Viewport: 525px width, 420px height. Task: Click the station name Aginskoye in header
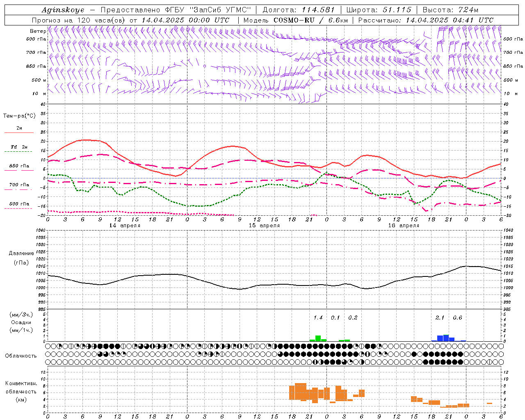63,10
